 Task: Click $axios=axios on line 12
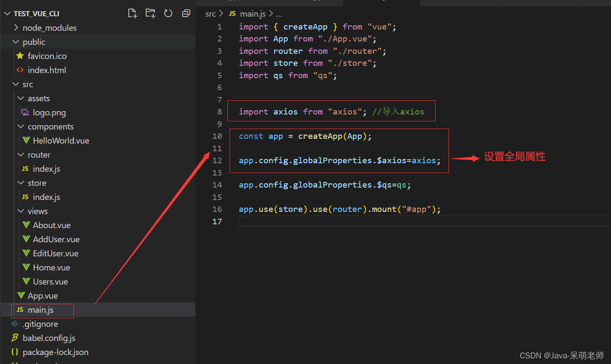click(407, 160)
